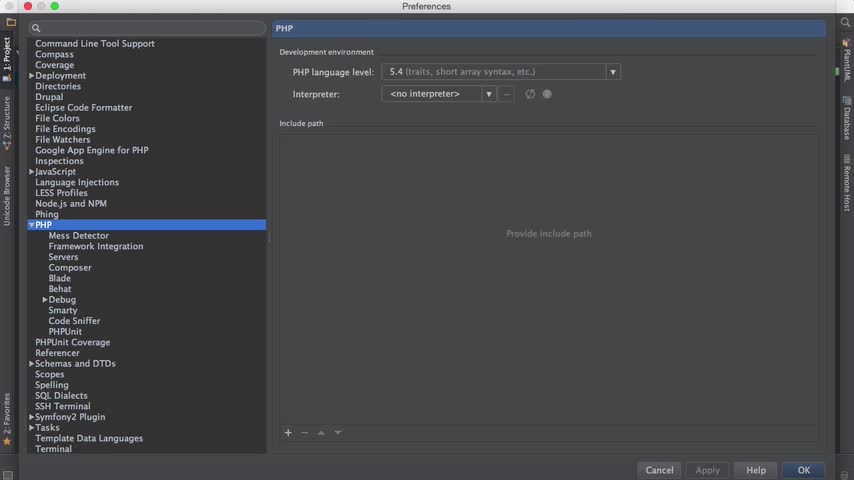Click the Apply button
This screenshot has height=480, width=854.
click(x=707, y=470)
